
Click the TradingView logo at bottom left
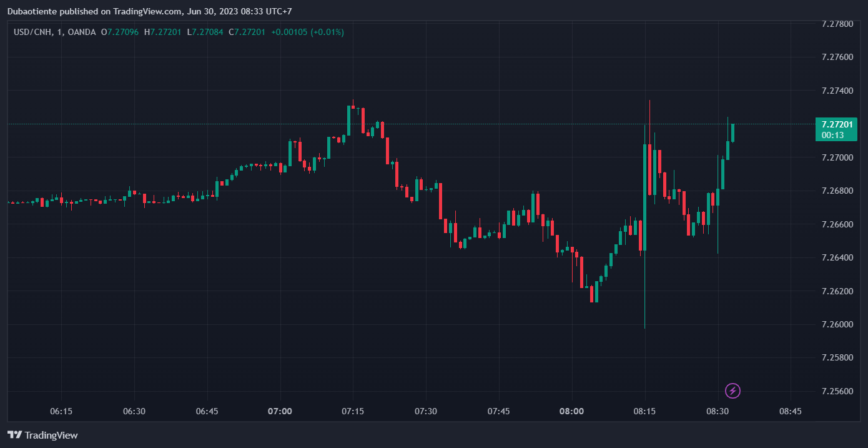click(x=42, y=435)
